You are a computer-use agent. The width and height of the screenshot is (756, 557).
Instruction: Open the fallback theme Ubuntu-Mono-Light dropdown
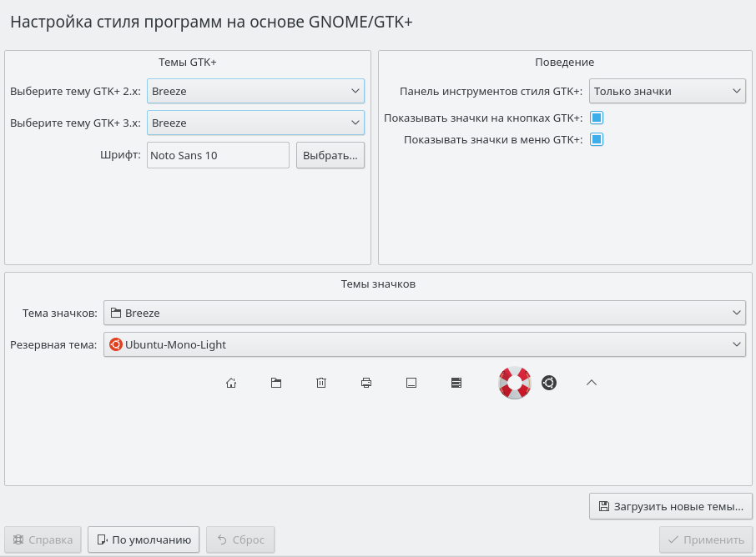coord(424,344)
